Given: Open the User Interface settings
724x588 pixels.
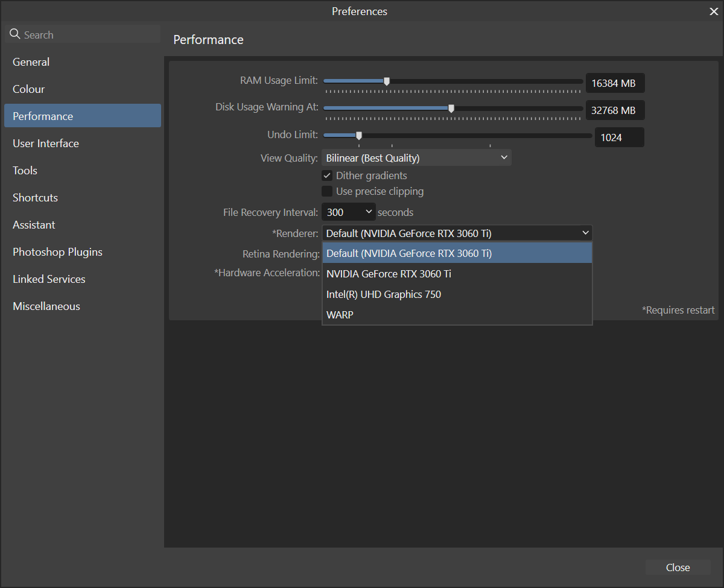Looking at the screenshot, I should point(45,143).
